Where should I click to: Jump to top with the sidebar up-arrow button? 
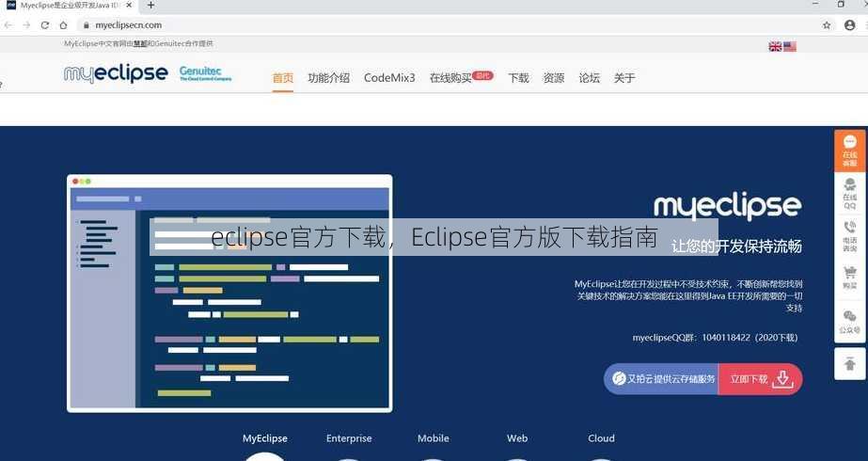click(x=850, y=363)
